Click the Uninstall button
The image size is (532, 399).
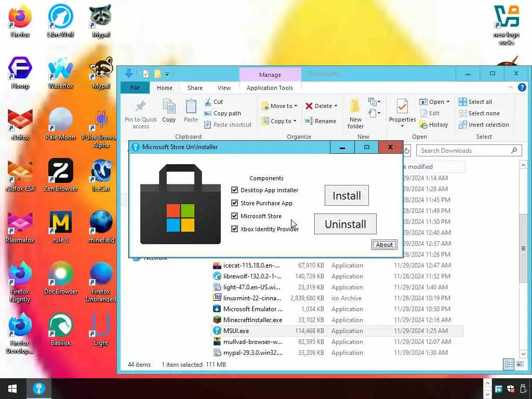click(345, 224)
